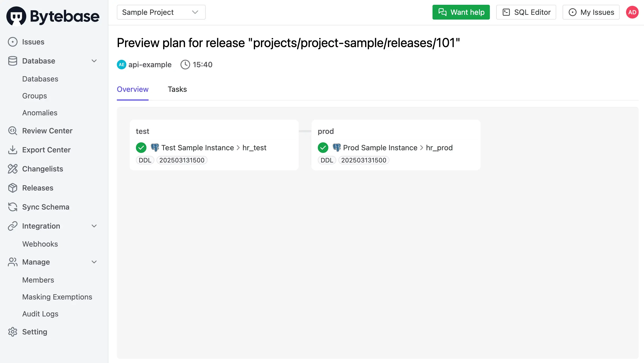Switch to the Tasks tab
The image size is (644, 363).
[x=177, y=89]
